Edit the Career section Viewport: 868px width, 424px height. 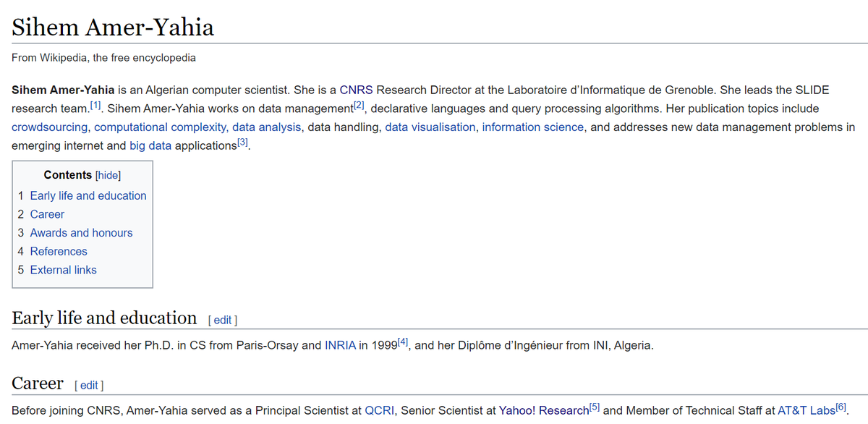[90, 385]
